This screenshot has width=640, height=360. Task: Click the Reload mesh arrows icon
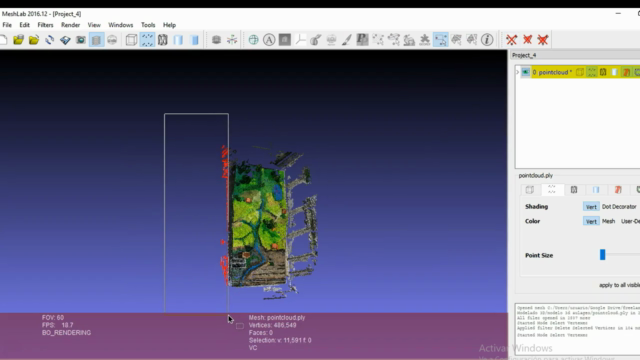pyautogui.click(x=49, y=40)
